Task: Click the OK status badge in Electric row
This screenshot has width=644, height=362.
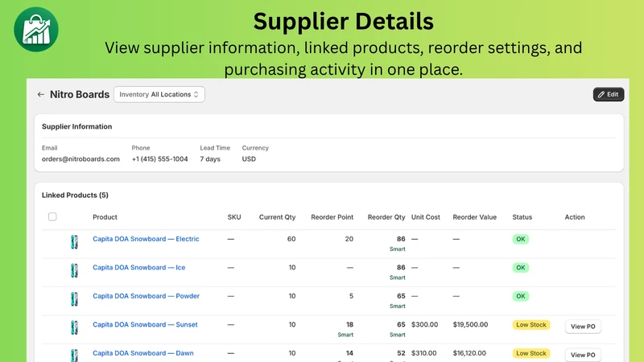Action: tap(520, 239)
